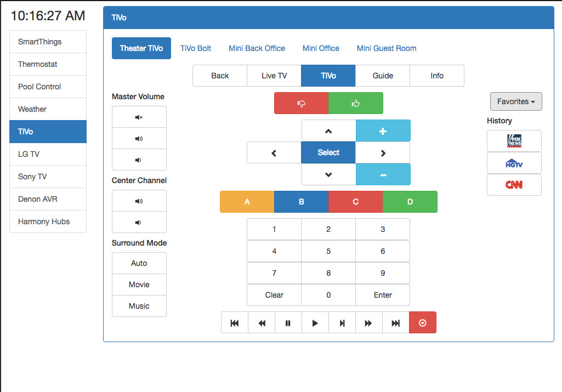
Task: Lower Center Channel volume
Action: [x=139, y=223]
